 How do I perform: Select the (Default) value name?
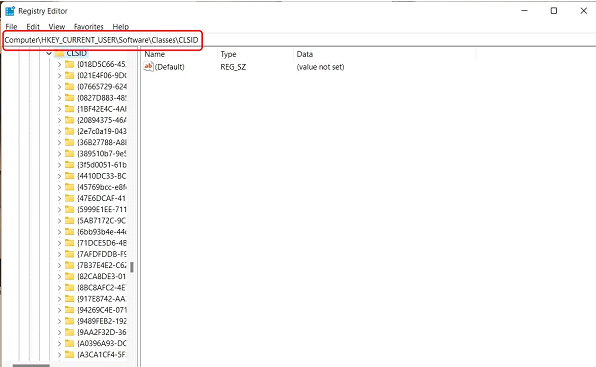tap(170, 67)
